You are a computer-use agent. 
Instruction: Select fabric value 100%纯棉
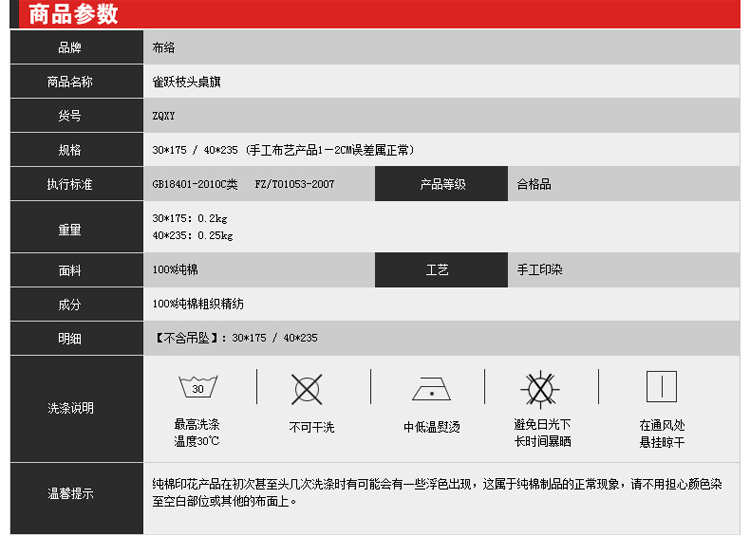click(x=175, y=270)
